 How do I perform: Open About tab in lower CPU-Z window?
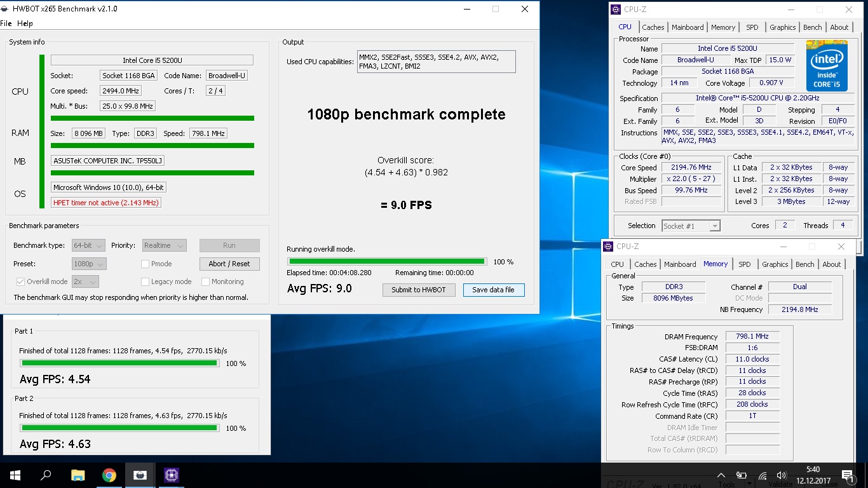(x=832, y=264)
